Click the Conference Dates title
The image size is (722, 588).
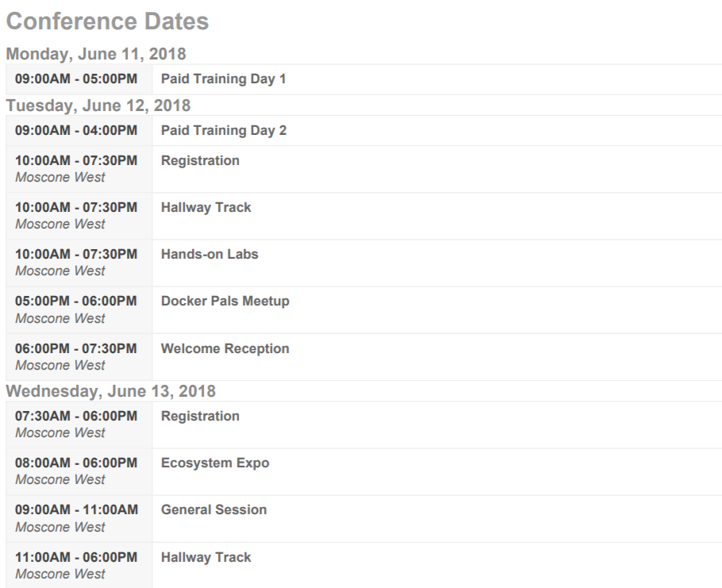107,21
